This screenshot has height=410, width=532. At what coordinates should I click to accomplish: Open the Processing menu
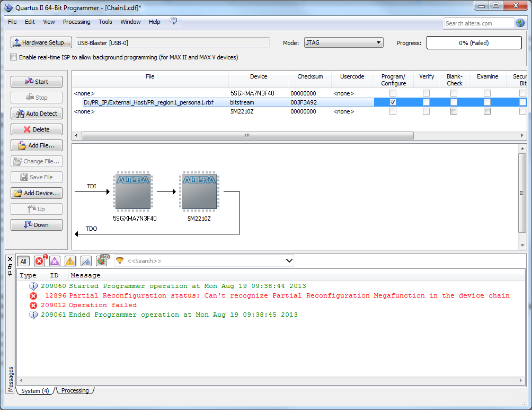(76, 22)
